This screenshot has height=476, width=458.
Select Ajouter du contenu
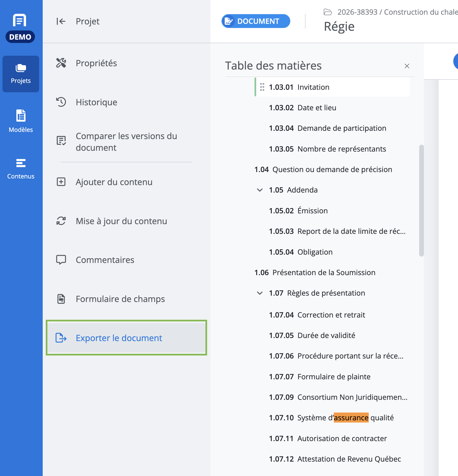126,182
